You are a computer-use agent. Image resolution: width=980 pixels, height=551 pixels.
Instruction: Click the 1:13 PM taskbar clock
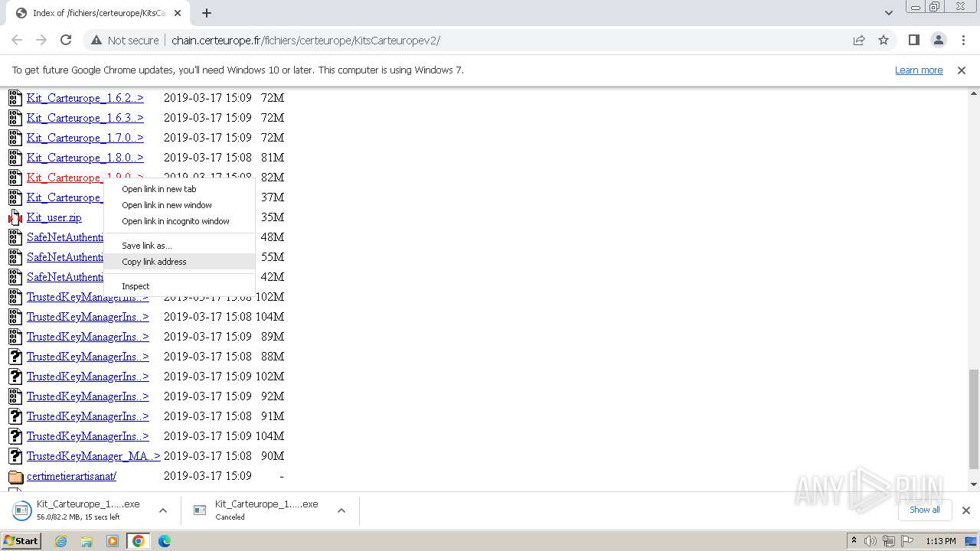coord(941,541)
